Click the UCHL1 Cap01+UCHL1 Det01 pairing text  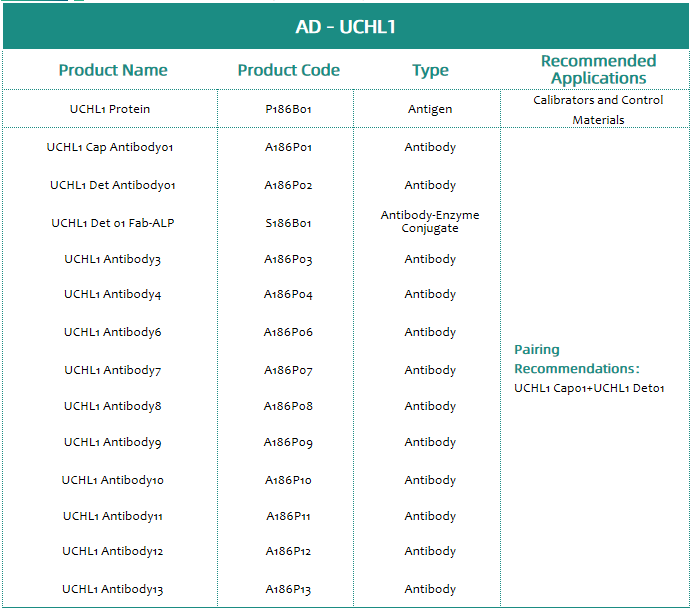(589, 388)
